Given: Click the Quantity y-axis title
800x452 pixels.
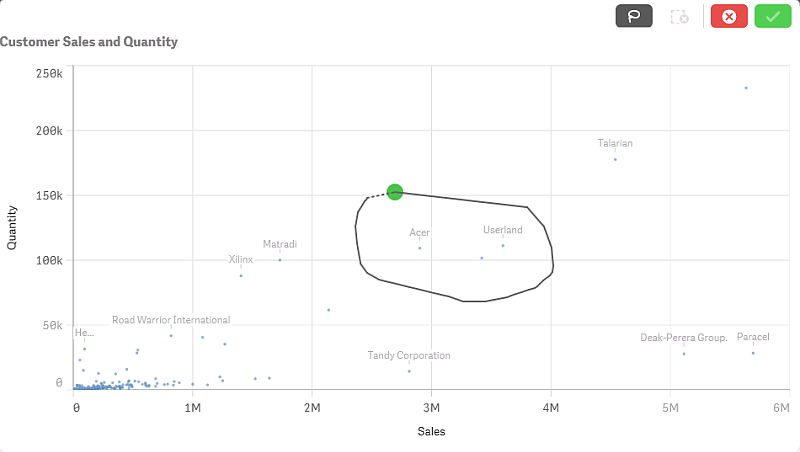Looking at the screenshot, I should (12, 227).
